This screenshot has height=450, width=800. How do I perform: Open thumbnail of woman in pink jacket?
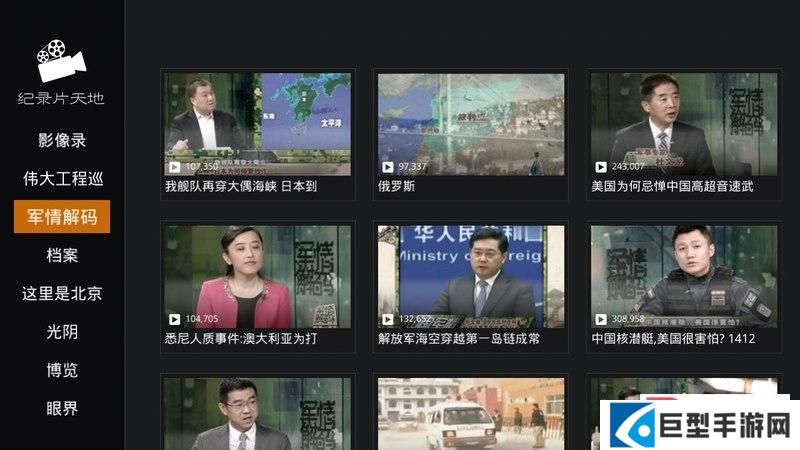[258, 277]
